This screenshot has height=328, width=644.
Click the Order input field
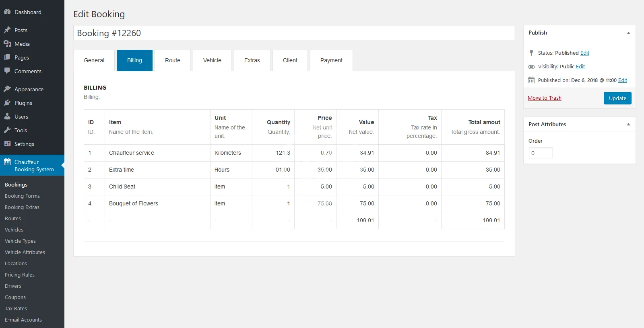pos(541,153)
